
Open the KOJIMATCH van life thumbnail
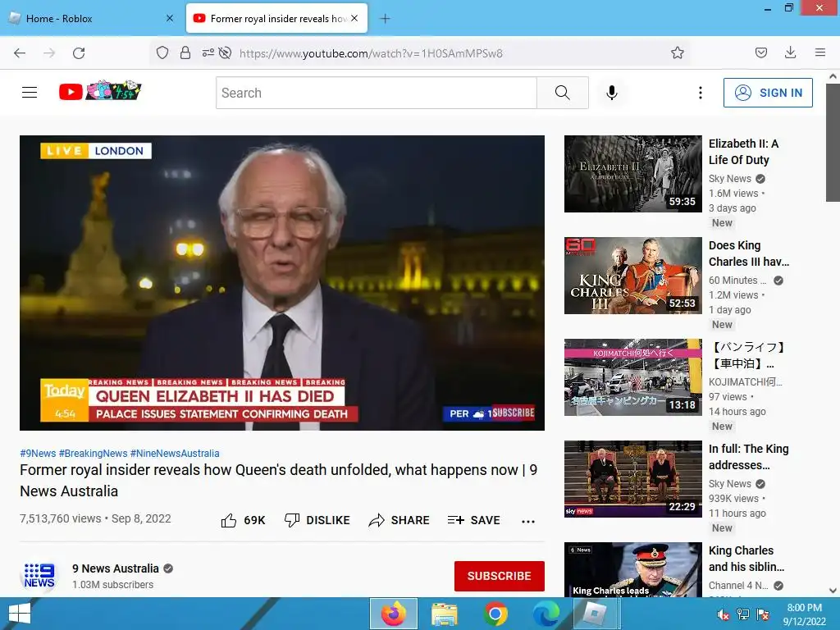[632, 377]
